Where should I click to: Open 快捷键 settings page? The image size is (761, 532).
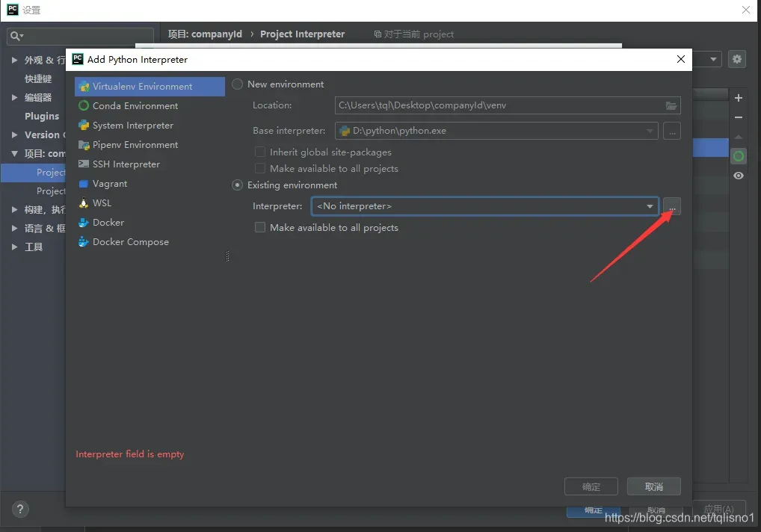[38, 78]
